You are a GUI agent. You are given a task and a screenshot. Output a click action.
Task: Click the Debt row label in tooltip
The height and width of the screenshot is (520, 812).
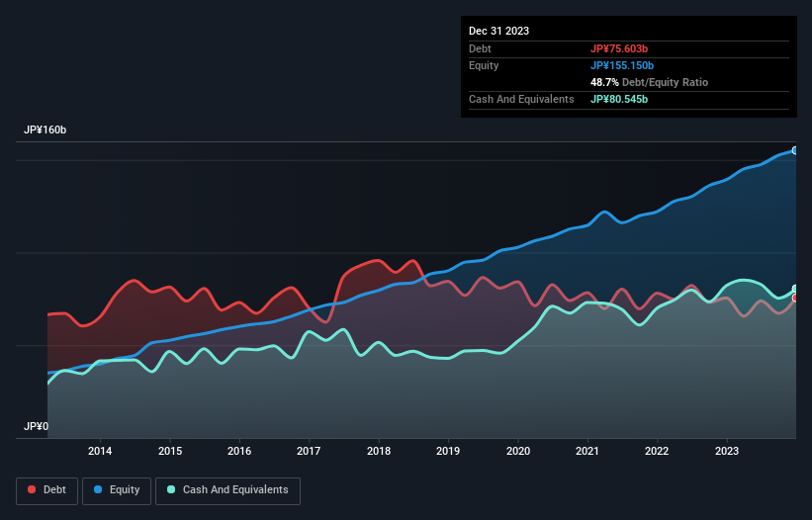480,48
